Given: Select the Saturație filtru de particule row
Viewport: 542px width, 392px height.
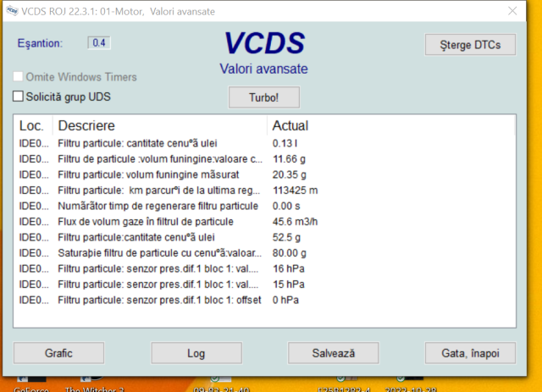Looking at the screenshot, I should (152, 253).
